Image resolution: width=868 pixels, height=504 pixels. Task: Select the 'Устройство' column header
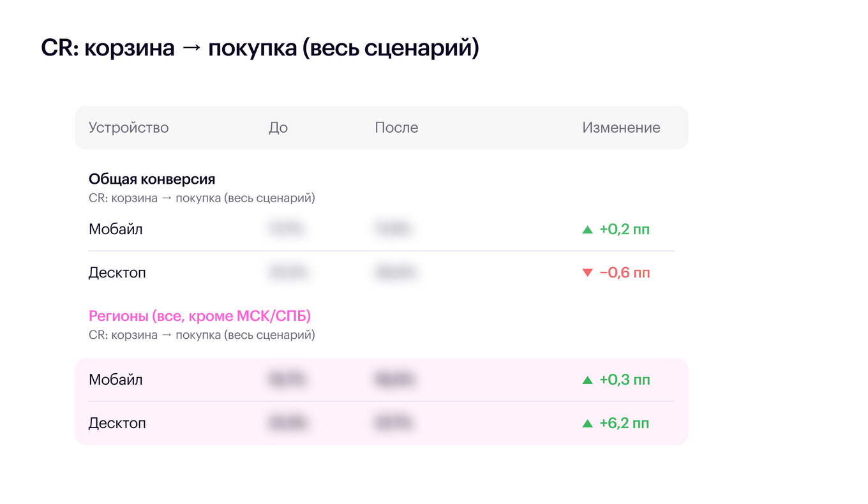click(x=129, y=128)
